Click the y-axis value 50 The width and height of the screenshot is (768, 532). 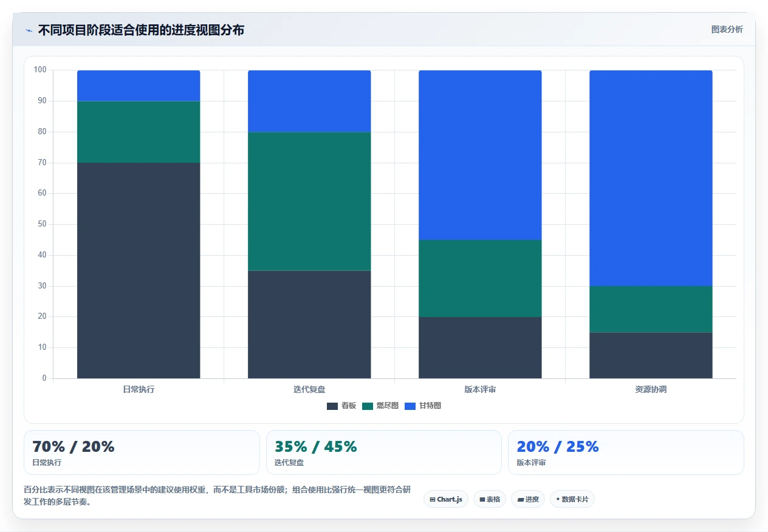point(42,224)
